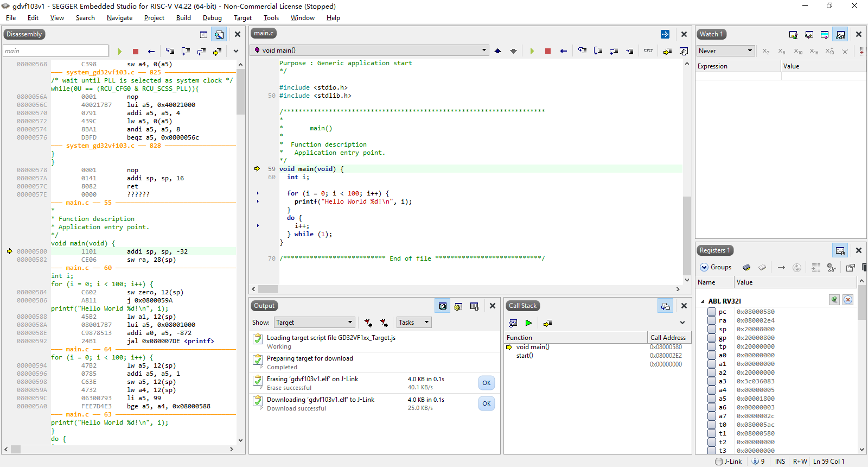Collapse the ABI, RV32I register group

pyautogui.click(x=703, y=301)
